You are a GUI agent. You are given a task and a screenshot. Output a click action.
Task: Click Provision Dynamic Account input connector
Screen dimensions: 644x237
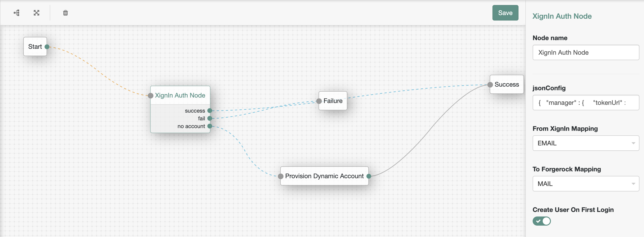(281, 176)
